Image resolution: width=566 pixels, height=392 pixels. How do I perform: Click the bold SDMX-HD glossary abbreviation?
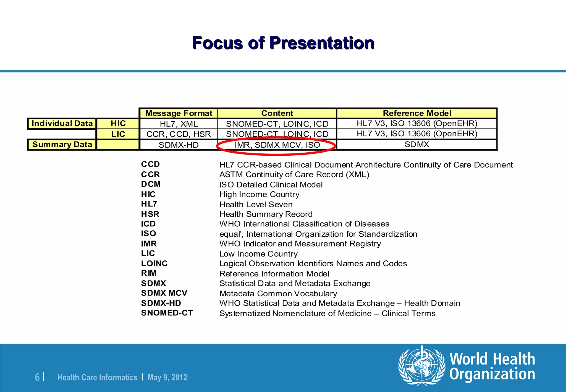point(161,303)
